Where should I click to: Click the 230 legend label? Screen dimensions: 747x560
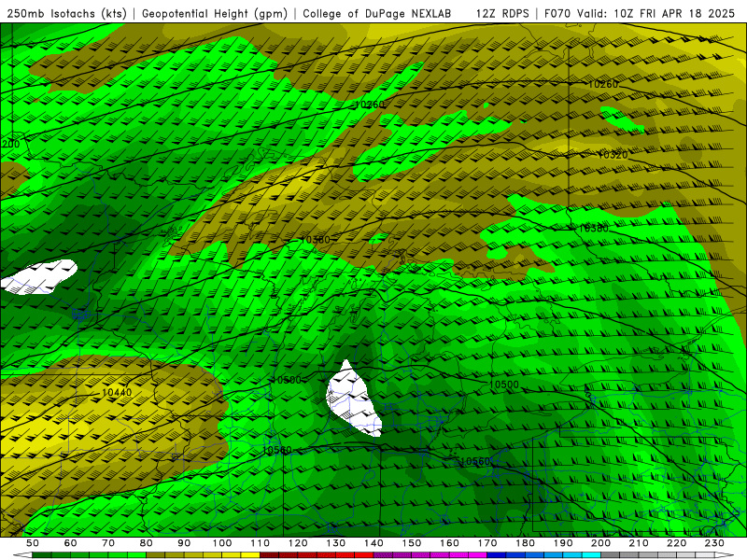[714, 543]
